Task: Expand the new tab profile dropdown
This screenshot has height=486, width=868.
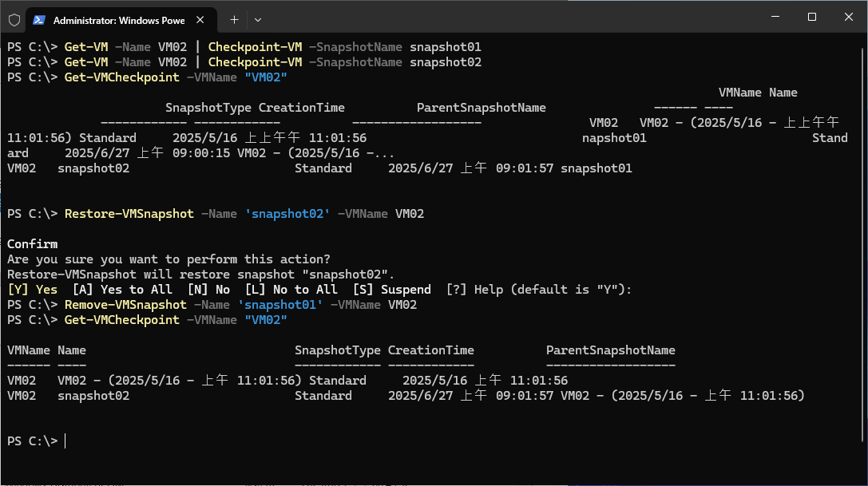Action: point(257,19)
